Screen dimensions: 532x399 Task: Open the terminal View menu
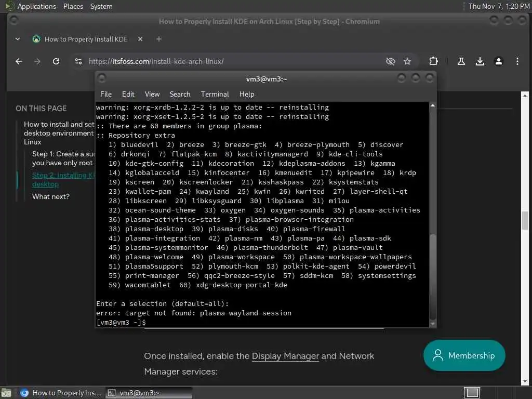(x=152, y=95)
